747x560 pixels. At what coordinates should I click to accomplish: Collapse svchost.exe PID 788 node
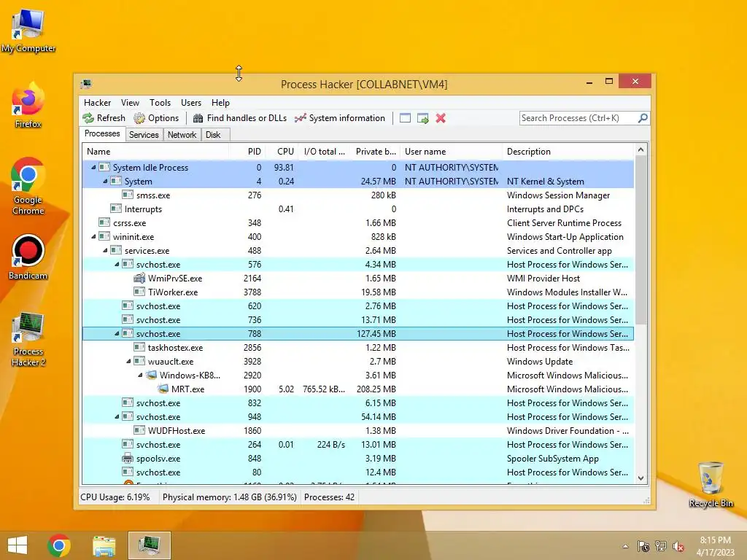pos(117,334)
